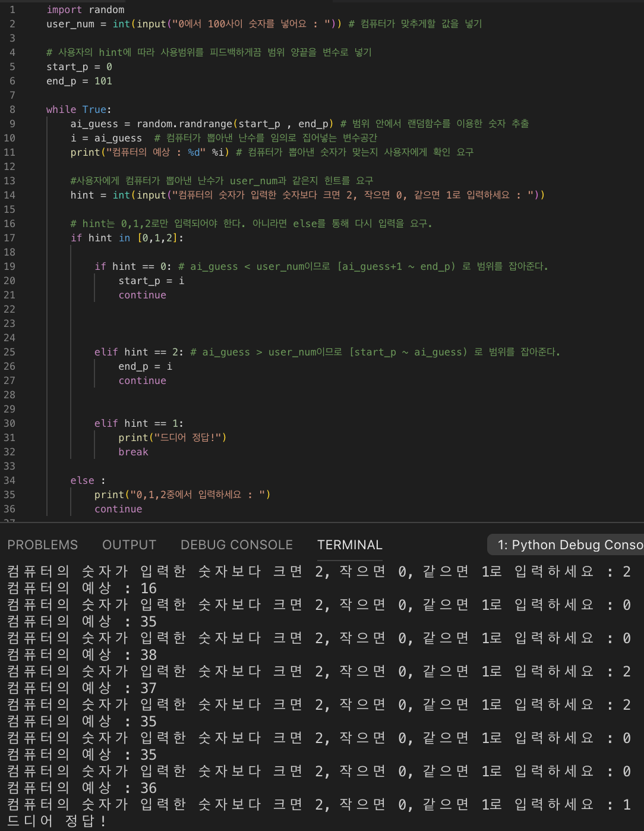
Task: Click 'elif hint == 2:' on line 25
Action: click(140, 352)
